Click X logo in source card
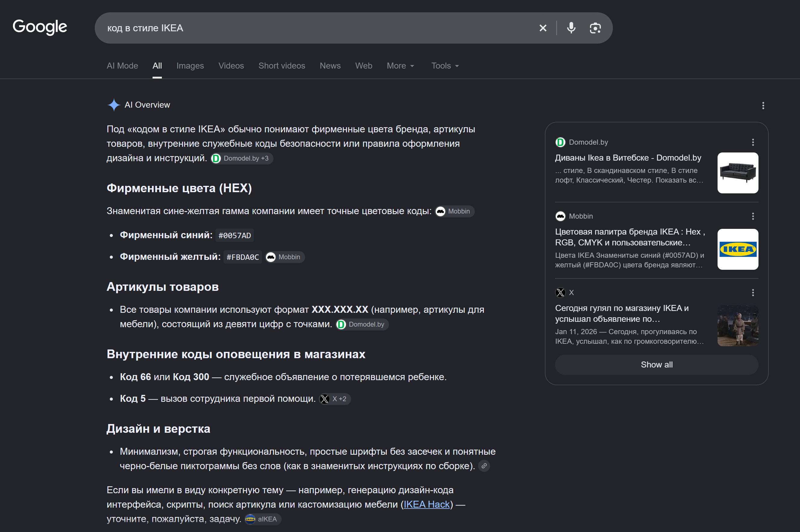 click(561, 292)
